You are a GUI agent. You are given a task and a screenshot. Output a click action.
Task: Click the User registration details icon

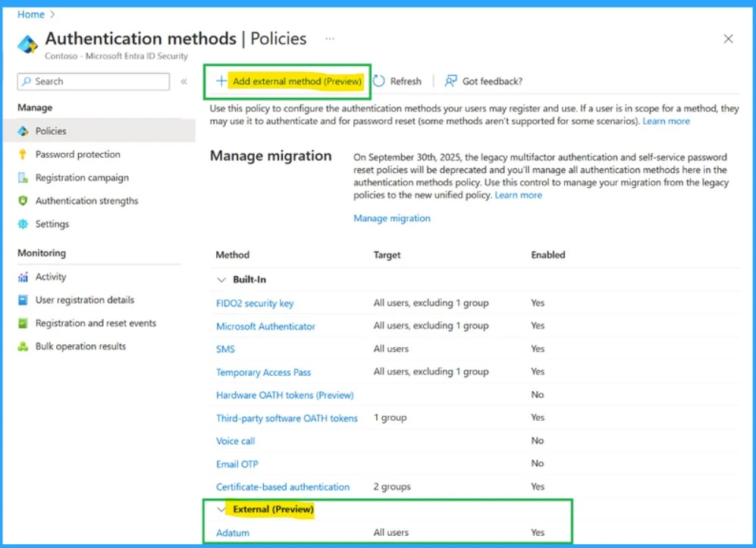point(23,300)
